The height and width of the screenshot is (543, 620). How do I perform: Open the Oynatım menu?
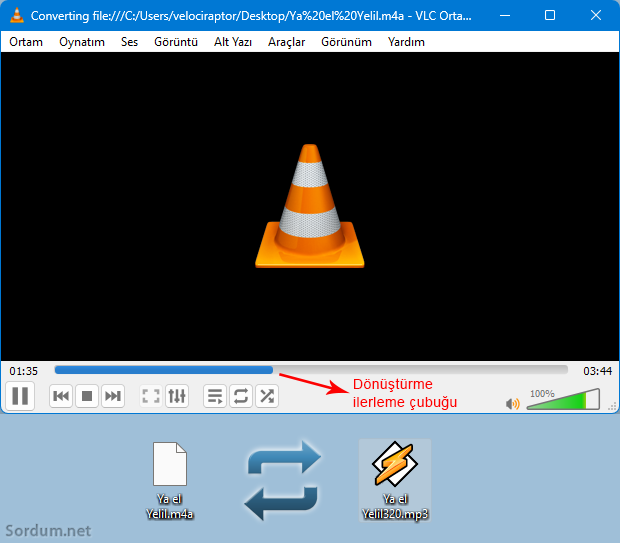tap(82, 42)
